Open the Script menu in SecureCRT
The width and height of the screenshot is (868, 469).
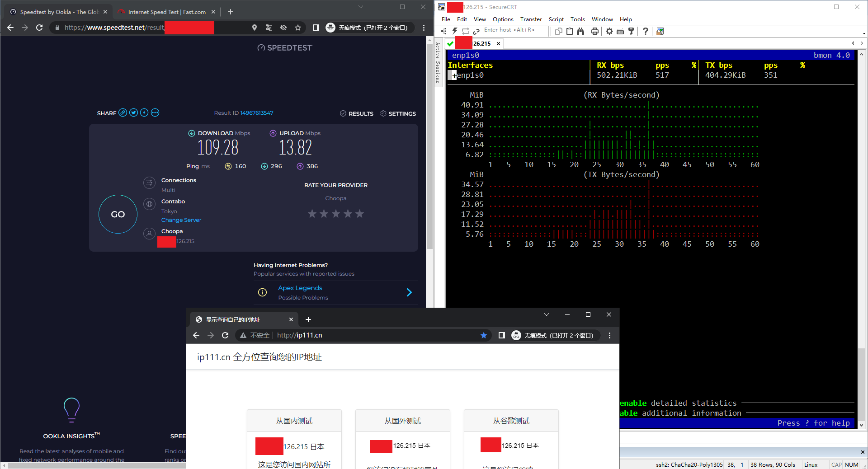pos(556,19)
